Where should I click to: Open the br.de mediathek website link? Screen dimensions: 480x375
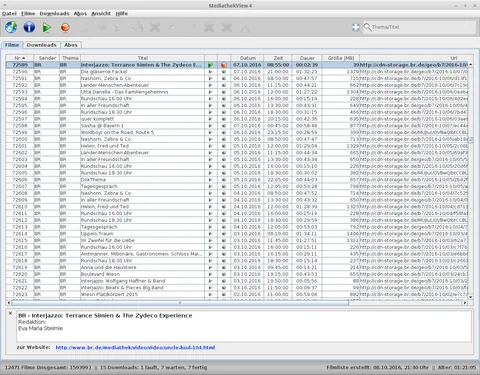(x=135, y=348)
